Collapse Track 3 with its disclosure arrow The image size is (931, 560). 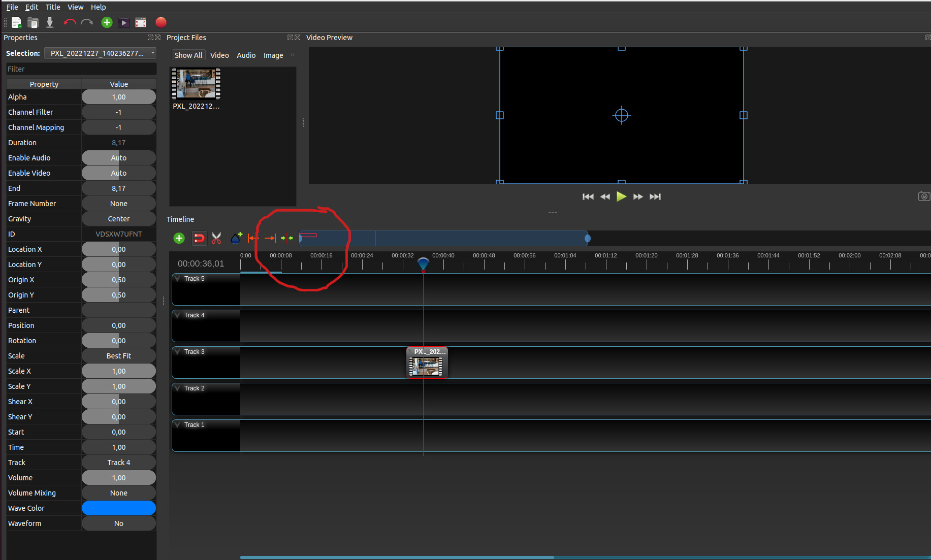tap(177, 351)
